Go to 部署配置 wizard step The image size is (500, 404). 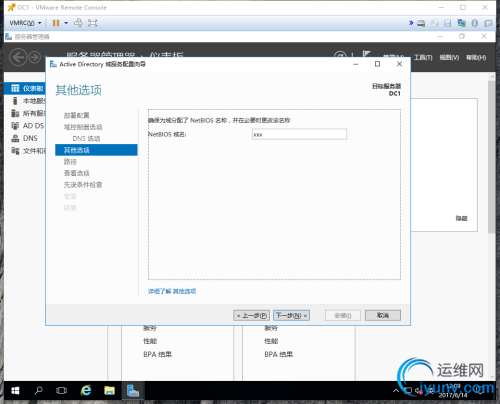pyautogui.click(x=77, y=115)
